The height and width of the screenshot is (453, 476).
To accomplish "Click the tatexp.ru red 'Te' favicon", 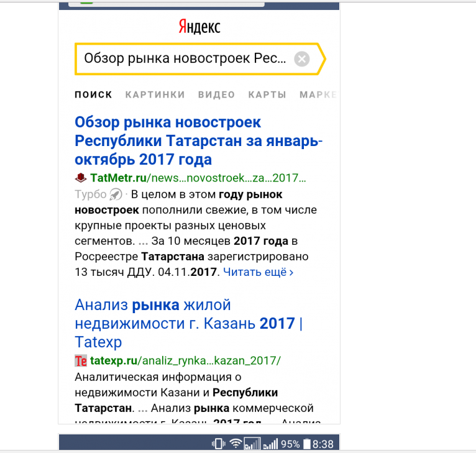I will (x=81, y=360).
